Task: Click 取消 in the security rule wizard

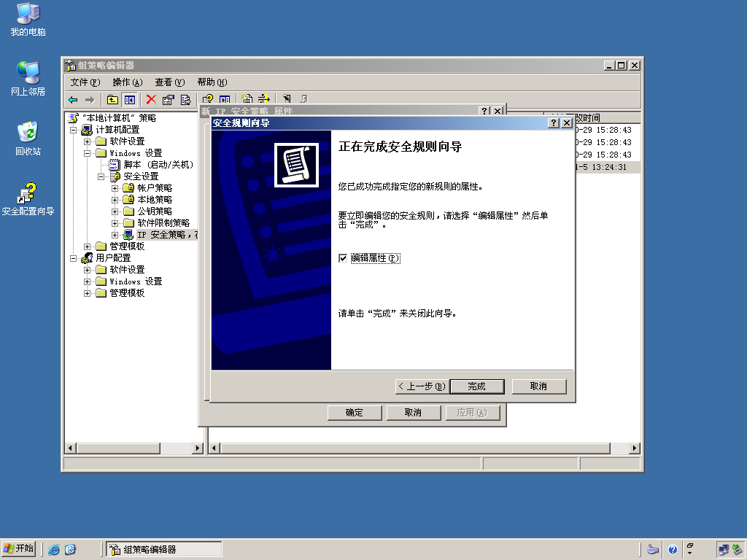Action: [539, 386]
